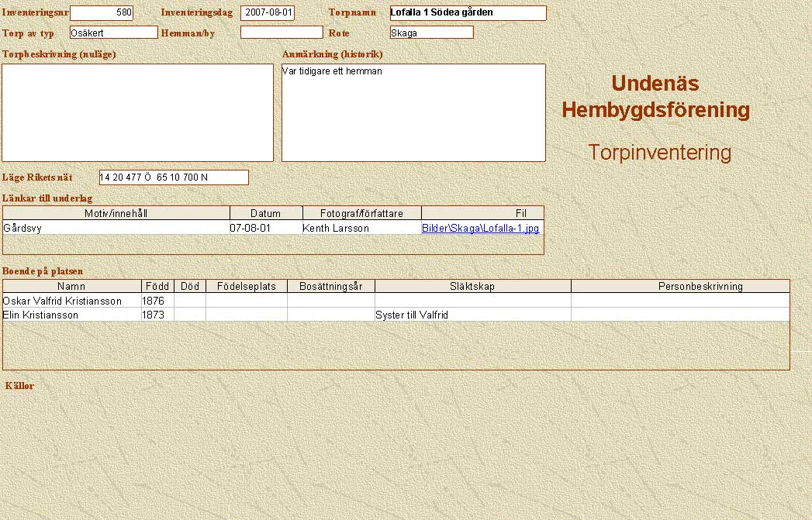Click the Motiv/innehåll column header
The height and width of the screenshot is (520, 812).
(x=116, y=213)
